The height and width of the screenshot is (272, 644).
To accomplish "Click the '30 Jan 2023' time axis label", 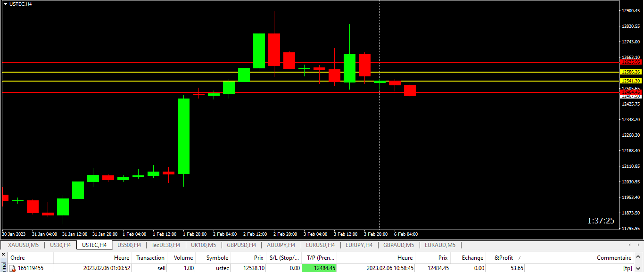I will pyautogui.click(x=14, y=234).
